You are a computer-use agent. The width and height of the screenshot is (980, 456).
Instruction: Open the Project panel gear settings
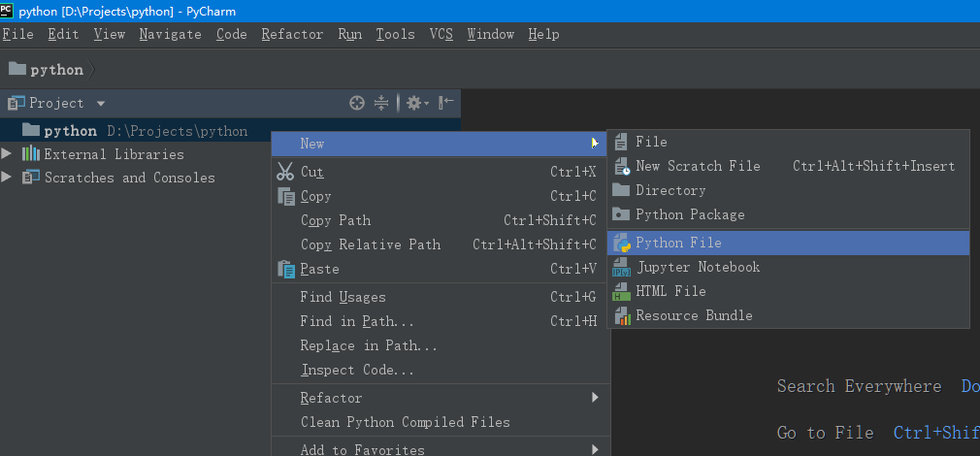click(x=414, y=103)
